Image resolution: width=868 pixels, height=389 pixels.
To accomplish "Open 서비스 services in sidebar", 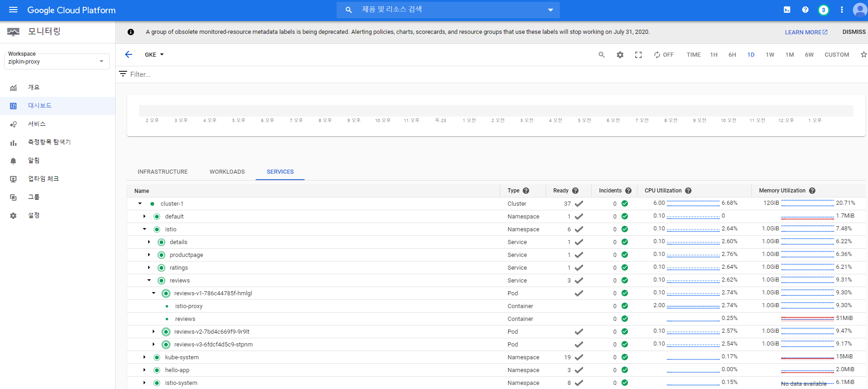I will pos(37,124).
